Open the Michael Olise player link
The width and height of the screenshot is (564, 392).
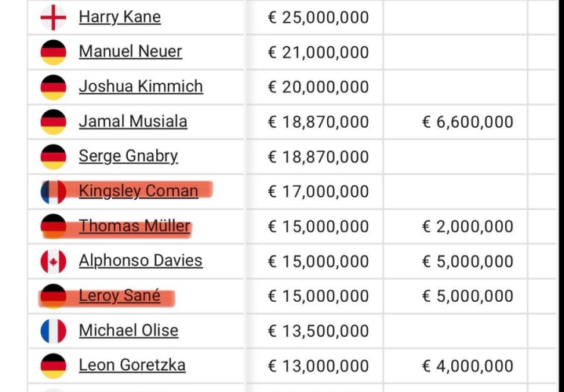point(129,330)
